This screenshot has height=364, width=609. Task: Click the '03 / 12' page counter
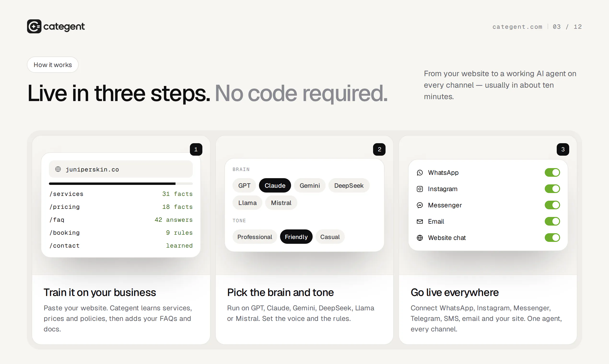pyautogui.click(x=567, y=27)
